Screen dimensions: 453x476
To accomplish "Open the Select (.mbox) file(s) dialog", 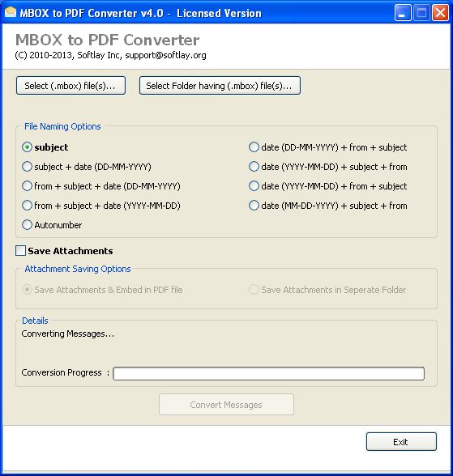I will coord(71,86).
